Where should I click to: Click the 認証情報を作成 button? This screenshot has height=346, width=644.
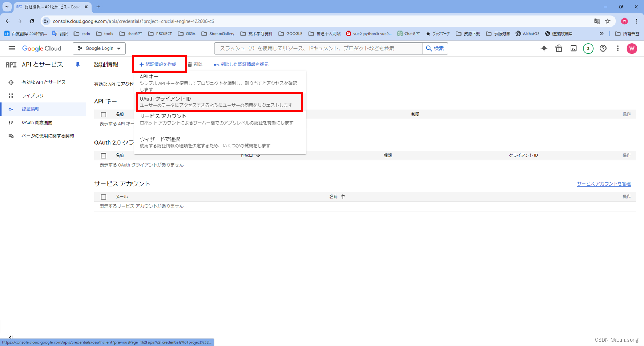158,64
